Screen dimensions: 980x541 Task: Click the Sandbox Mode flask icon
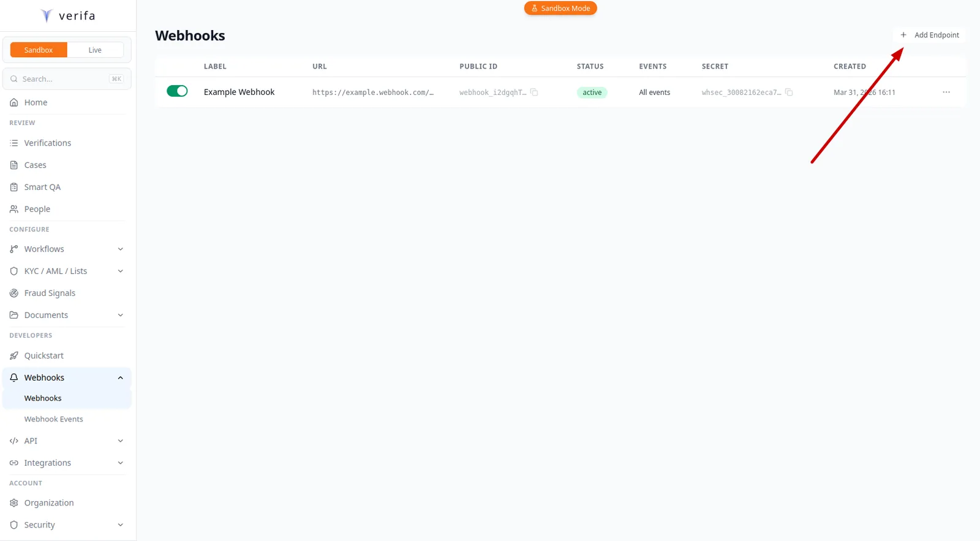tap(535, 8)
